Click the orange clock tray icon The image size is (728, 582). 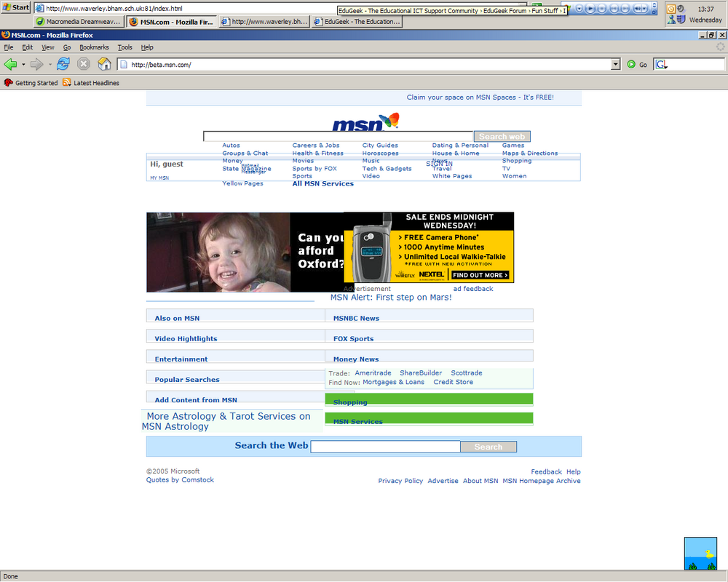tap(671, 9)
